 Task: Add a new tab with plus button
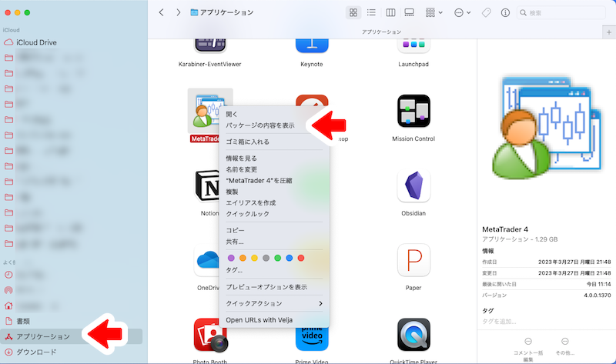(609, 32)
